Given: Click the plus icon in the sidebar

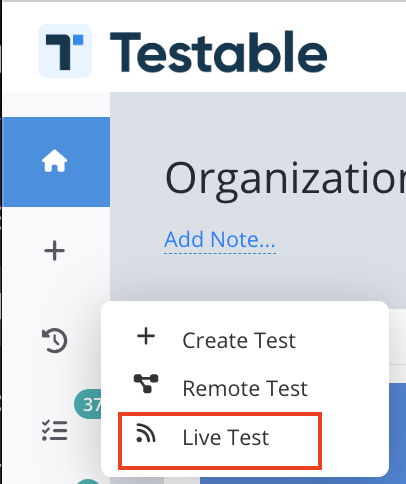Looking at the screenshot, I should tap(54, 250).
